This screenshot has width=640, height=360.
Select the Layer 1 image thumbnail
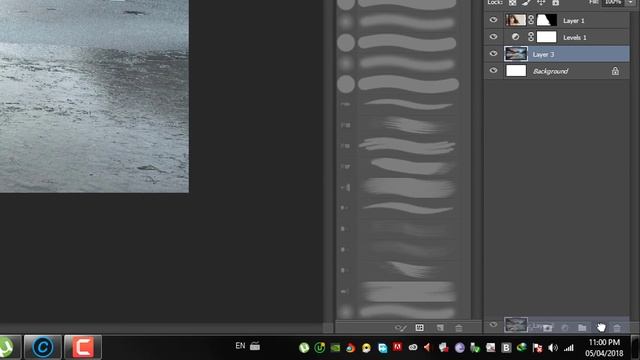click(516, 20)
